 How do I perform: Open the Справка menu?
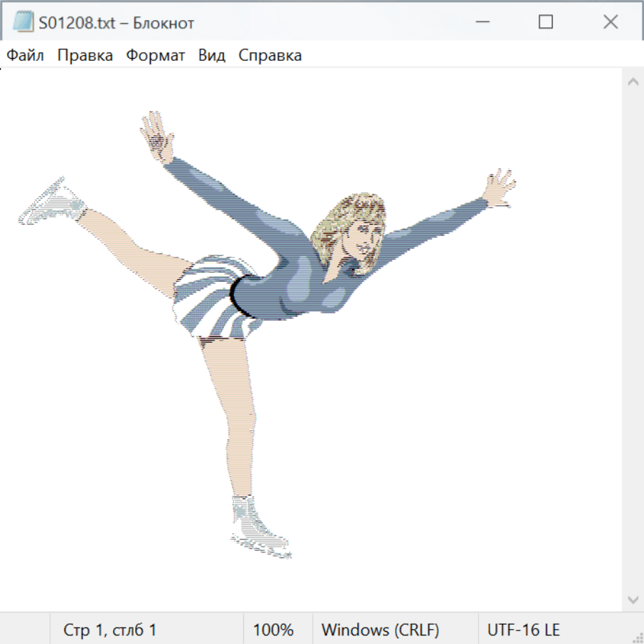tap(270, 56)
